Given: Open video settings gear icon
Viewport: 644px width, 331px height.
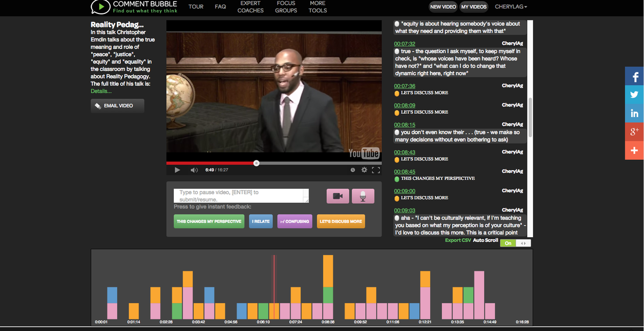Looking at the screenshot, I should 364,170.
